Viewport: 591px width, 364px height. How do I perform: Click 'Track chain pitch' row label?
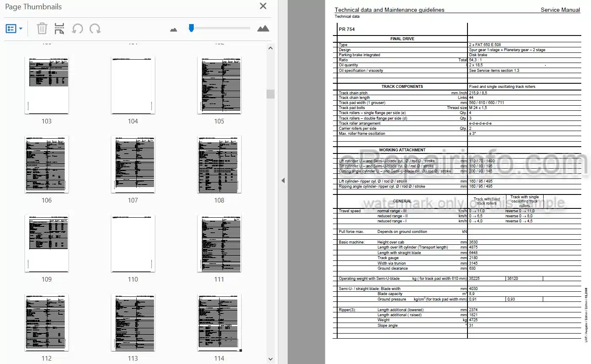[353, 93]
